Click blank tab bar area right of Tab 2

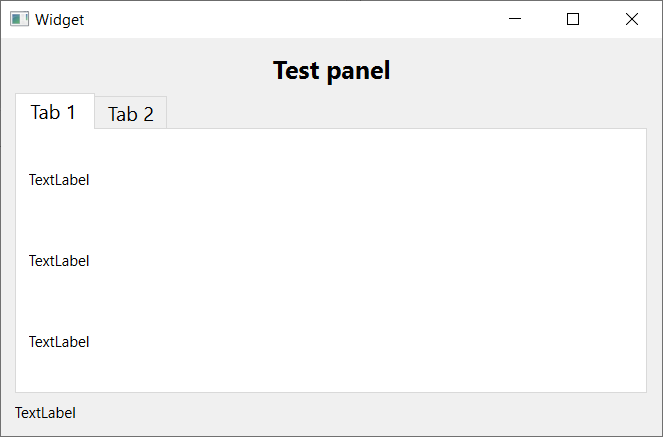406,112
